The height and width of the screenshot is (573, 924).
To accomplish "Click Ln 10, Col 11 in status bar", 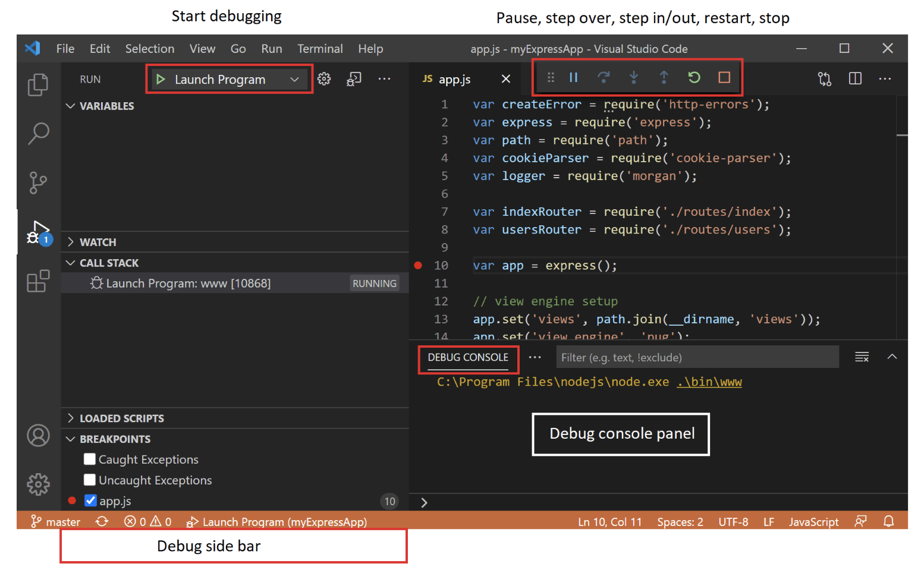I will pyautogui.click(x=610, y=521).
